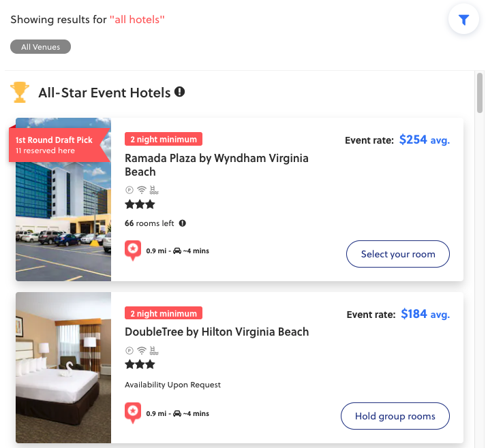This screenshot has width=488, height=448.
Task: Click the info icon beside 66 rooms left
Action: [x=183, y=223]
